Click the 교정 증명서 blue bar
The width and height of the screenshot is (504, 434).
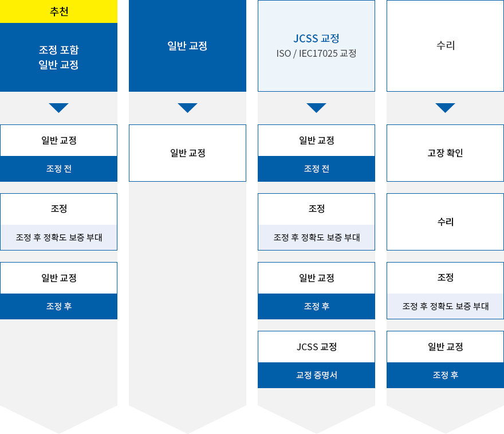click(x=316, y=375)
